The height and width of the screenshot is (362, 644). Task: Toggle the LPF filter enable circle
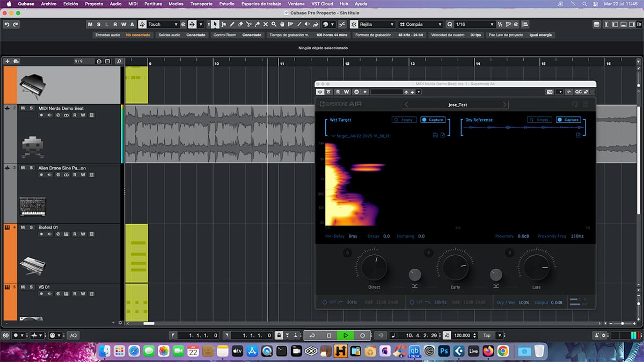point(412,302)
